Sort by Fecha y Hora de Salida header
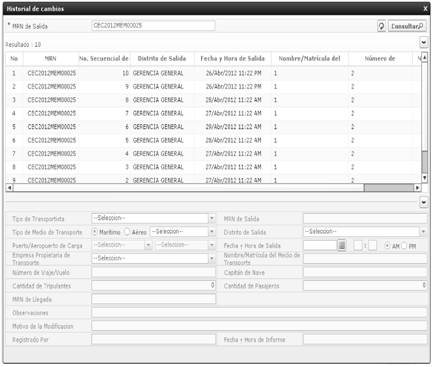Viewport: 432px width, 367px height. tap(233, 59)
